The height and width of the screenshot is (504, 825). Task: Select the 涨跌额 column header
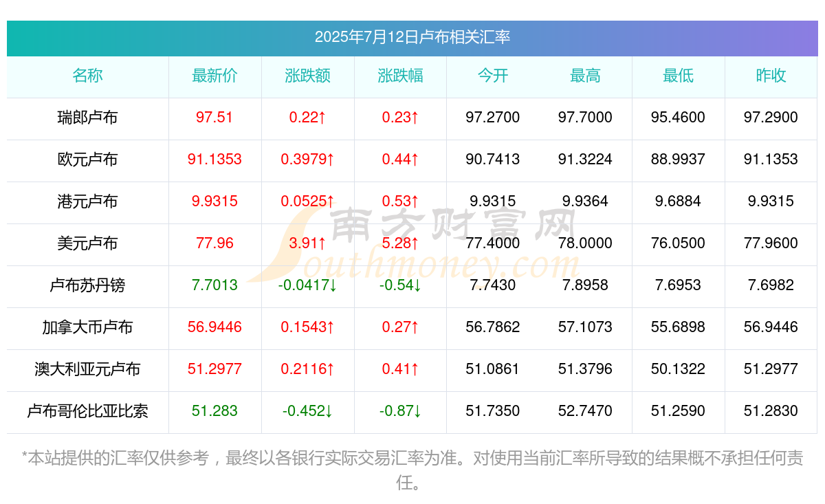click(x=307, y=76)
